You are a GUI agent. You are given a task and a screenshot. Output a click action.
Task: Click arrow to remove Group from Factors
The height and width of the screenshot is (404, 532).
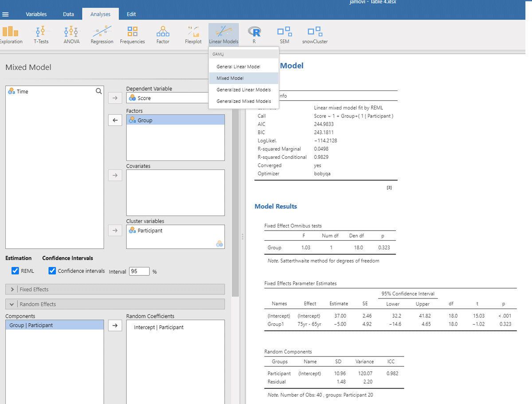115,120
